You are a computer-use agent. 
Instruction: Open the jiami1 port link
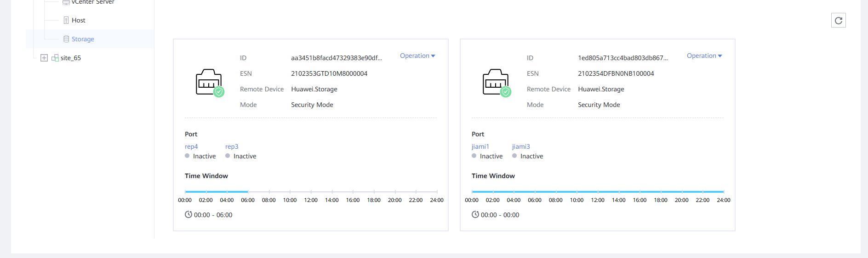480,146
